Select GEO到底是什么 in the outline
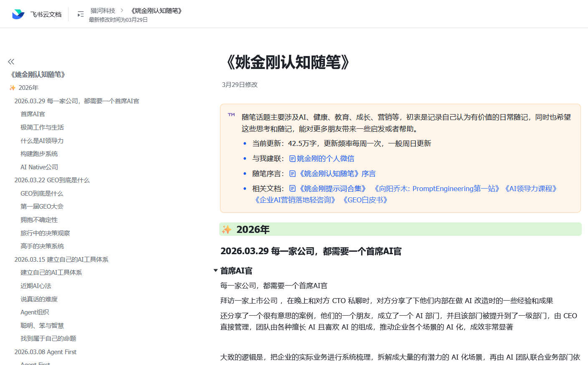 click(42, 193)
